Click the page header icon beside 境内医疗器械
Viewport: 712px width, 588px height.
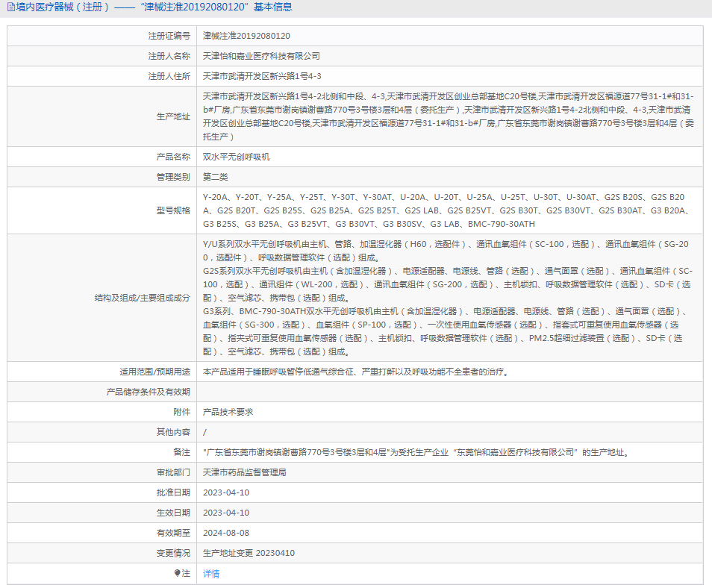10,7
